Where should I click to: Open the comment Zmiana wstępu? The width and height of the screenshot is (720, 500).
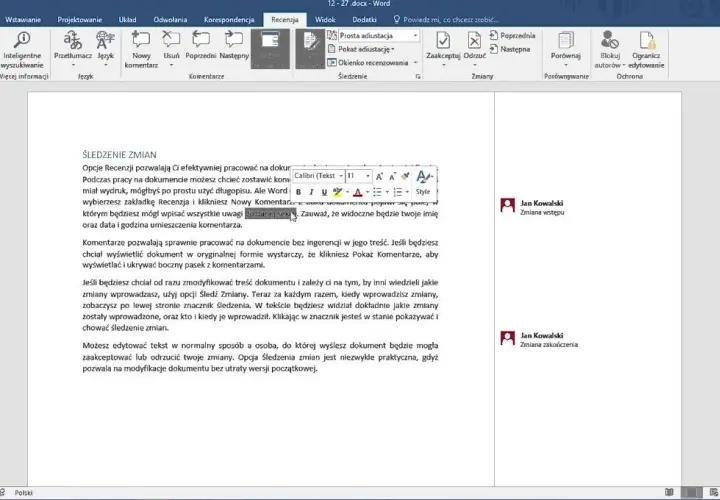click(x=542, y=212)
